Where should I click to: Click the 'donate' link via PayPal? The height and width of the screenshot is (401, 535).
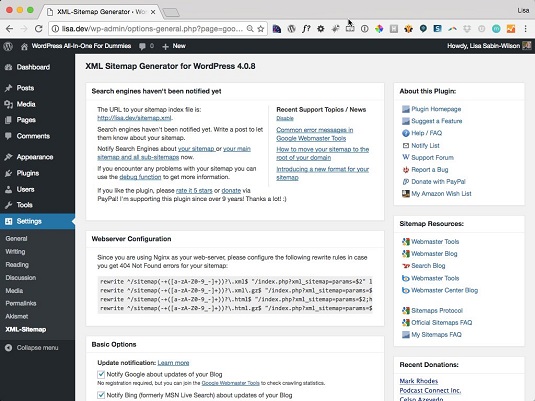pyautogui.click(x=231, y=191)
